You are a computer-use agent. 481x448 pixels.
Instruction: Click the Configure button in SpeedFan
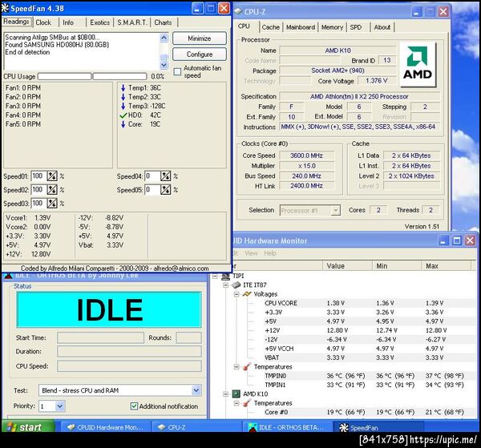200,54
